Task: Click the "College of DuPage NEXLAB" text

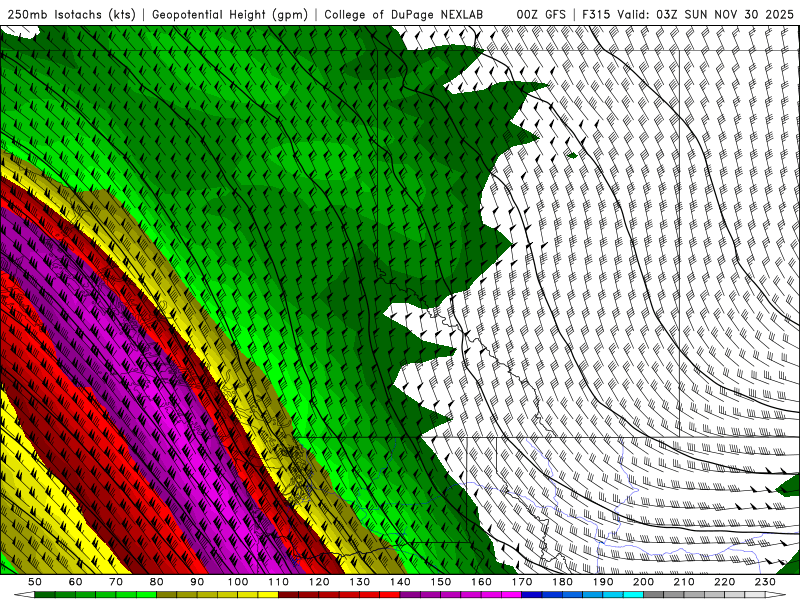Action: click(x=404, y=15)
